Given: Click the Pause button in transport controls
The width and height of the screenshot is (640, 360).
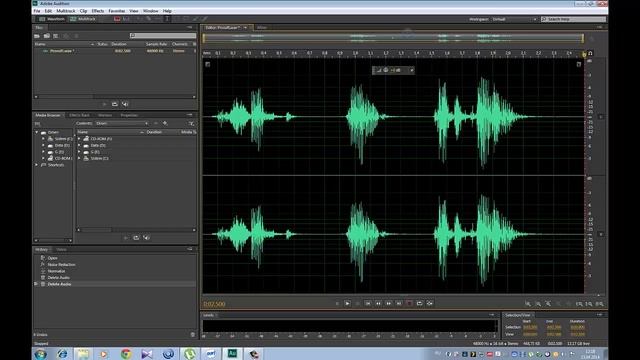Looking at the screenshot, I should pos(358,303).
